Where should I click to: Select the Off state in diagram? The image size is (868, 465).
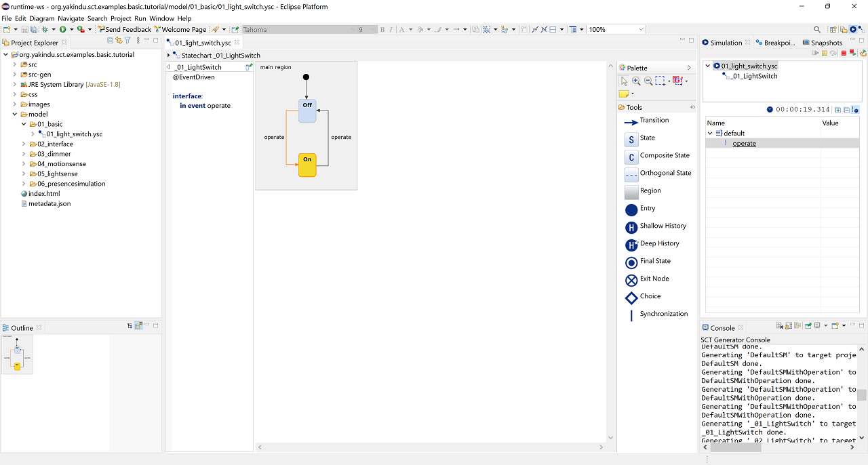click(x=307, y=110)
